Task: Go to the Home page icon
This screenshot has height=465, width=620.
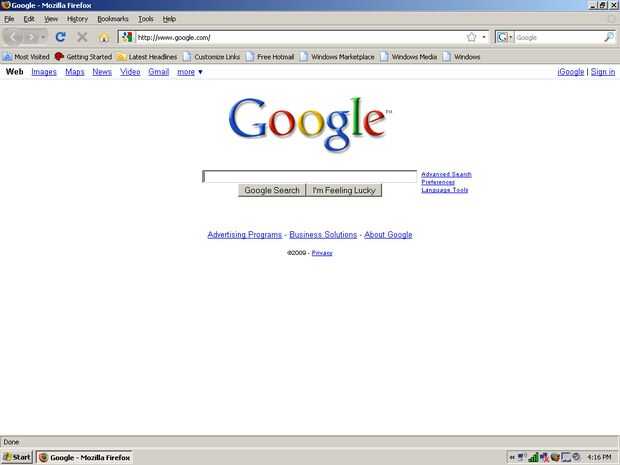Action: [x=104, y=37]
